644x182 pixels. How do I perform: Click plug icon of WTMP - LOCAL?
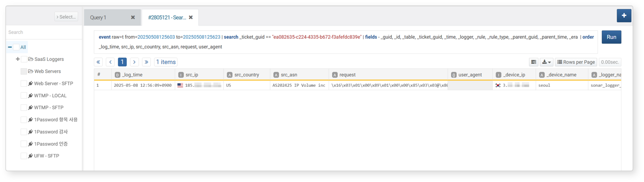click(30, 96)
